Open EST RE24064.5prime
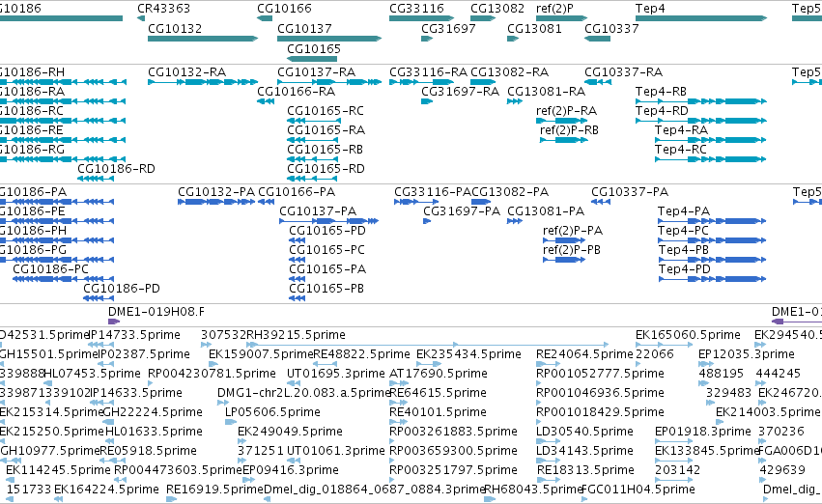The width and height of the screenshot is (822, 504). click(x=584, y=354)
